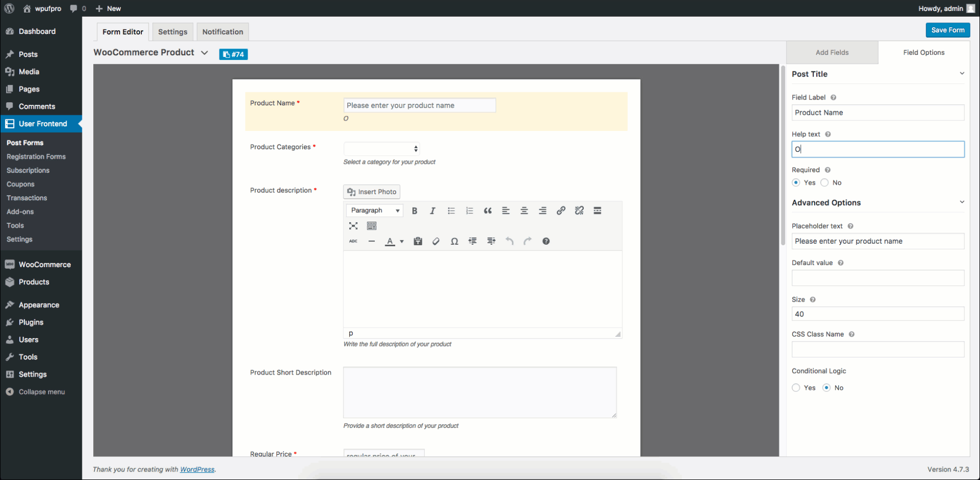Click the remove link icon
Image resolution: width=980 pixels, height=480 pixels.
tap(579, 211)
